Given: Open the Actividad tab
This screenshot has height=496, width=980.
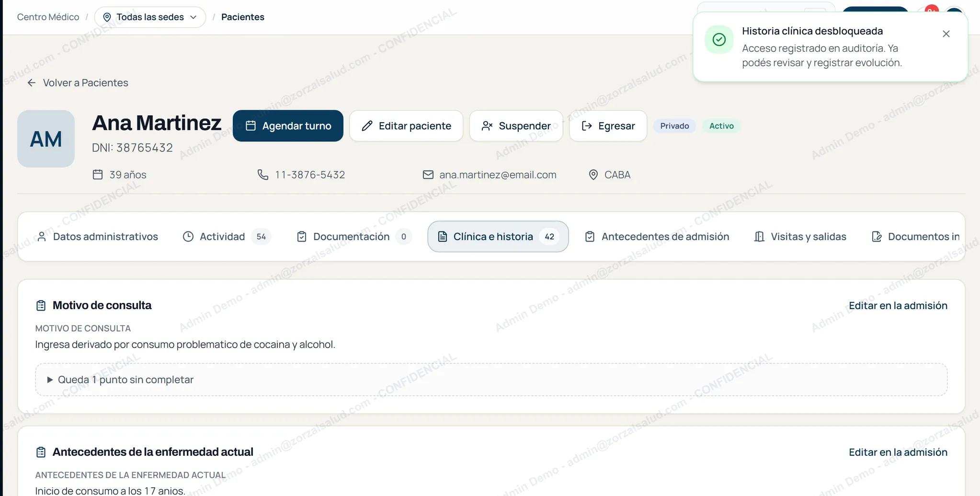Looking at the screenshot, I should [x=227, y=237].
